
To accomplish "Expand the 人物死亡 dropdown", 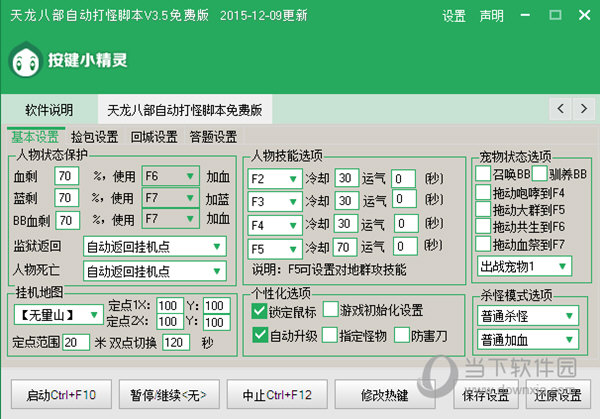I will click(155, 271).
